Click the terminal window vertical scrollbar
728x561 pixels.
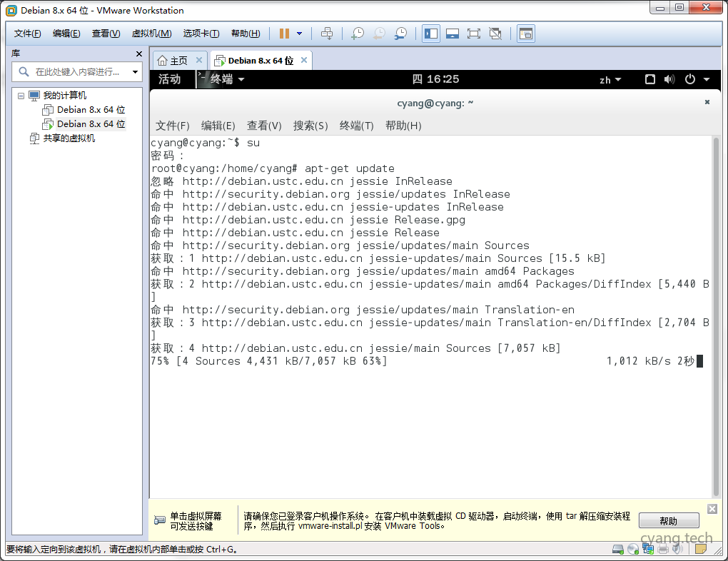tap(716, 314)
